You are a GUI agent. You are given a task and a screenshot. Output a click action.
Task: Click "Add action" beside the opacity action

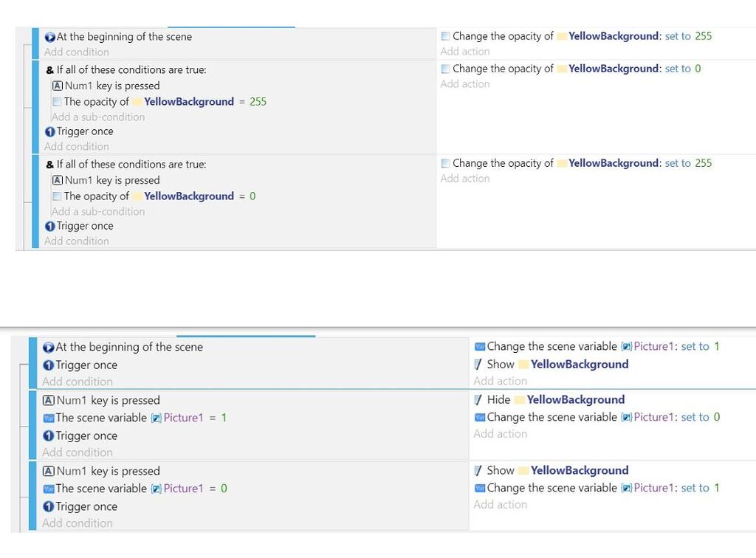[465, 52]
